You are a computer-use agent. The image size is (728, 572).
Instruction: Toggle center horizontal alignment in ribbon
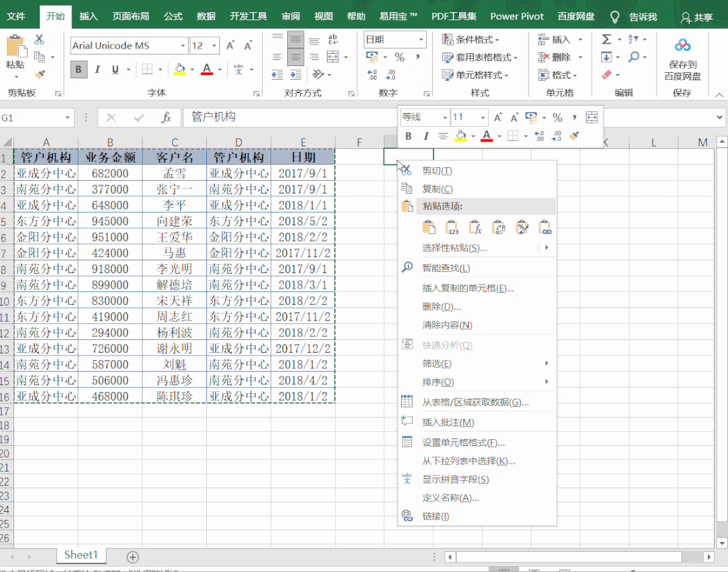tap(295, 57)
